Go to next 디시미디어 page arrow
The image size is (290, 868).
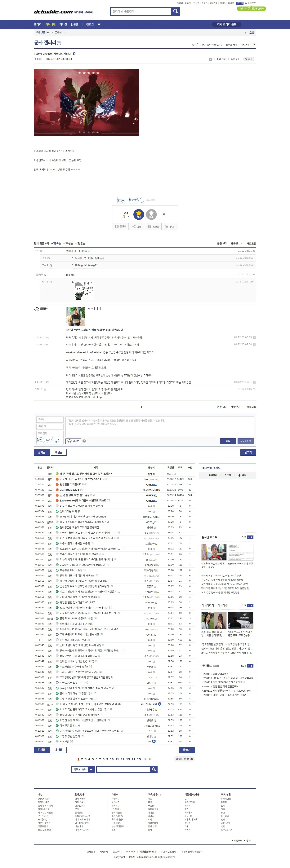(x=252, y=606)
